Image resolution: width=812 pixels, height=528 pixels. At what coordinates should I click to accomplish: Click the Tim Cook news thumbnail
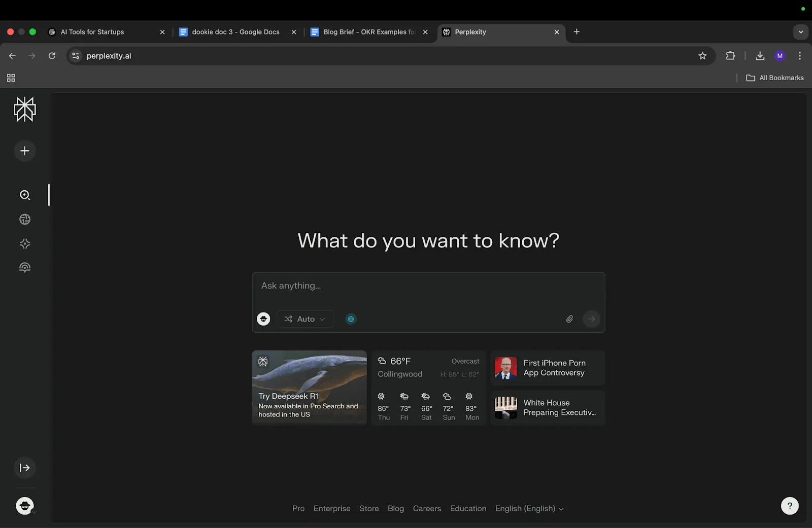point(506,368)
